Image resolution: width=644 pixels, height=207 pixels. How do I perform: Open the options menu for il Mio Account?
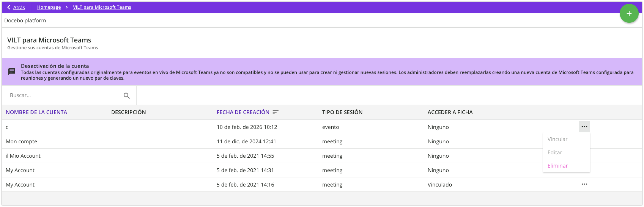584,156
